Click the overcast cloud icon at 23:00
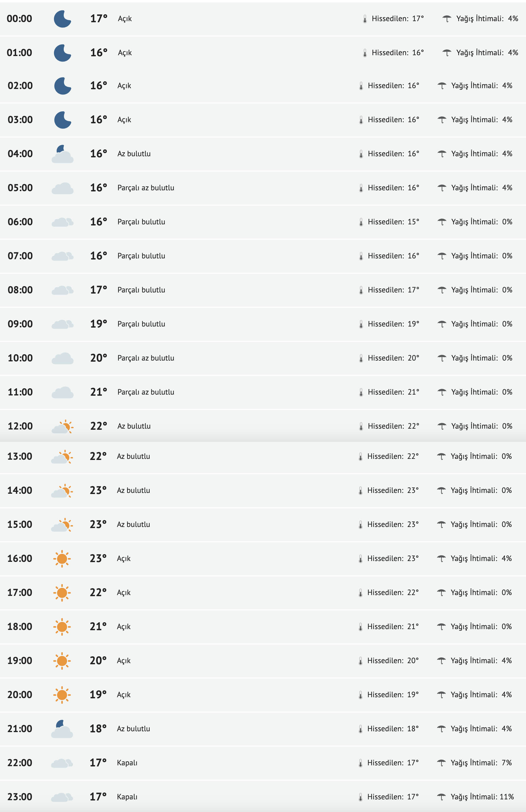 [x=62, y=797]
